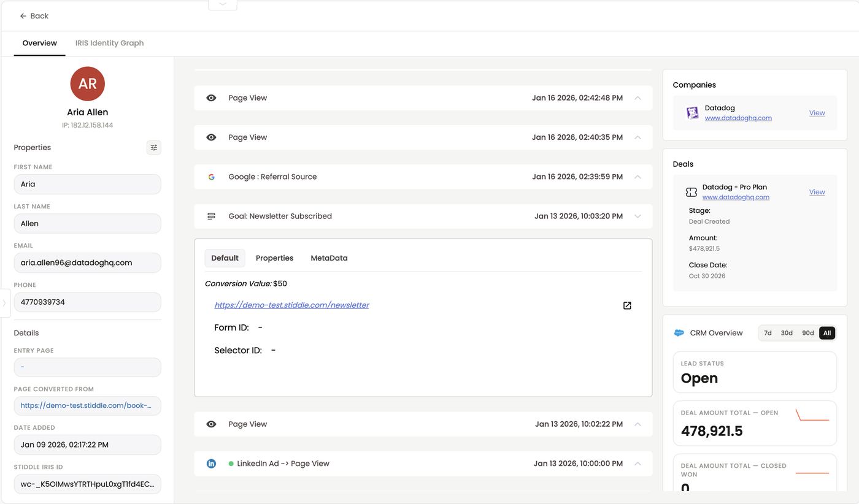Click the eye icon for 10:02:22 PM Page View
This screenshot has height=504, width=859.
pos(211,424)
